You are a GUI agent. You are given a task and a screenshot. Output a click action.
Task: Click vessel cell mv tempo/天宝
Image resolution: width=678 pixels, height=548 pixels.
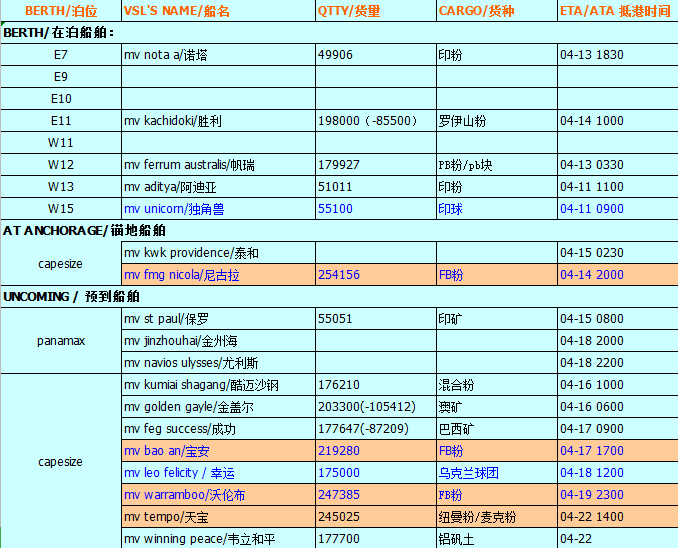click(x=218, y=517)
